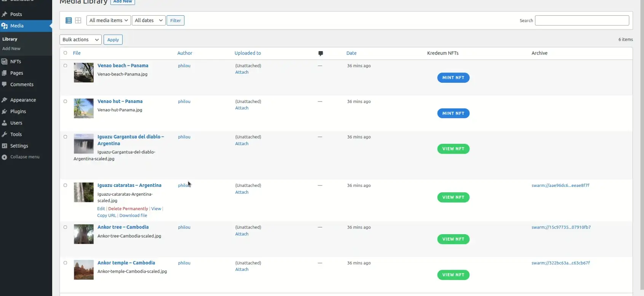The image size is (644, 296).
Task: Tick the select-all checkbox beside File
Action: [65, 53]
